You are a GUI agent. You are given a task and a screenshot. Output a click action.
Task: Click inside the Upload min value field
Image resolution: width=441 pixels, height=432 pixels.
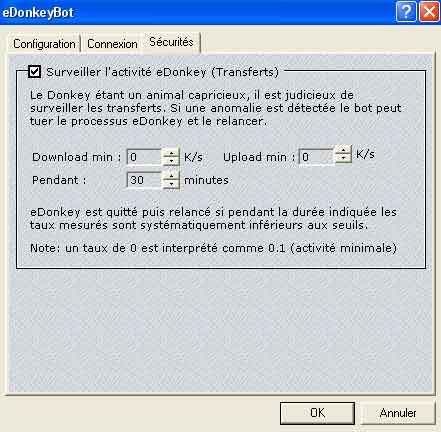coord(316,157)
